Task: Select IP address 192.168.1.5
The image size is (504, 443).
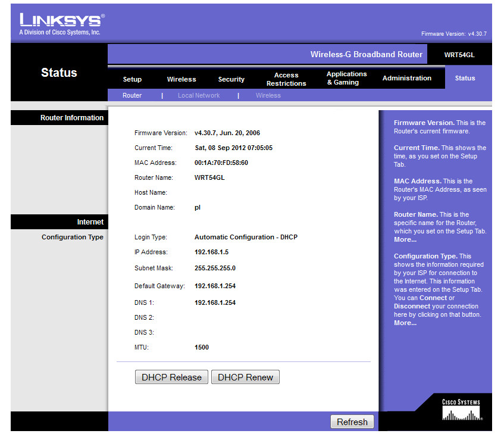Action: click(x=211, y=252)
